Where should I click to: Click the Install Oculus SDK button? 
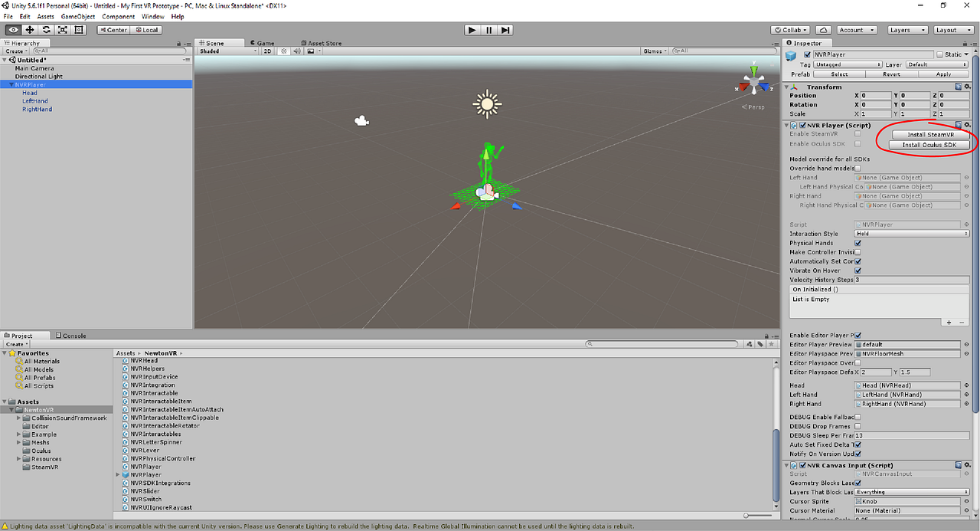click(x=928, y=144)
